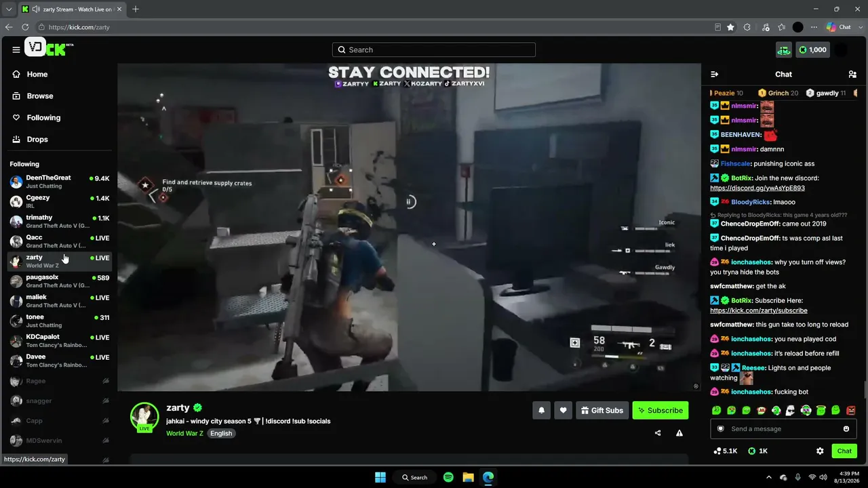This screenshot has height=488, width=868.
Task: Click the chat identity shield icon
Action: (x=721, y=429)
